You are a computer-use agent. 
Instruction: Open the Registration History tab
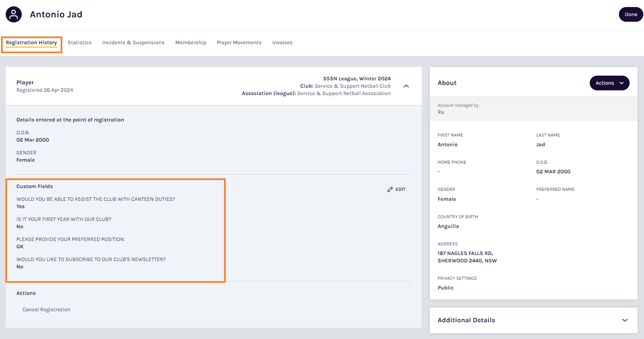pos(31,43)
